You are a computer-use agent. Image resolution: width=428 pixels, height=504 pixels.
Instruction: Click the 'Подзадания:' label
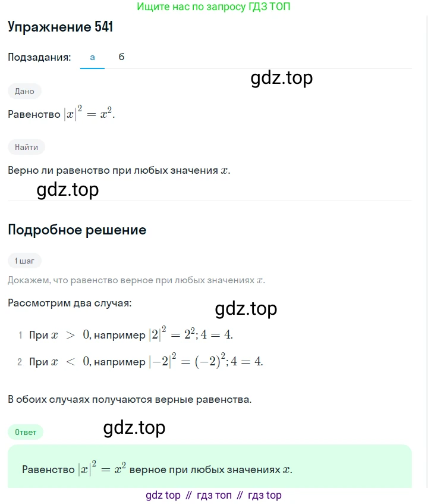(39, 57)
